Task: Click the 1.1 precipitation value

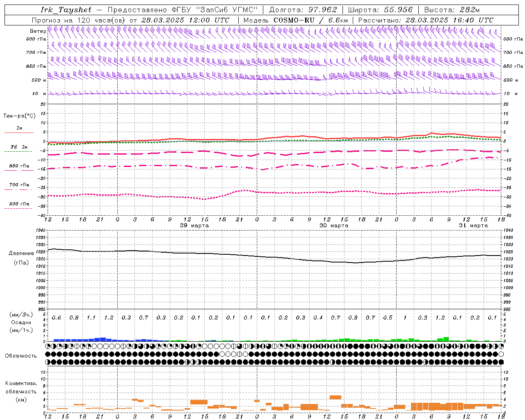Action: [x=91, y=318]
